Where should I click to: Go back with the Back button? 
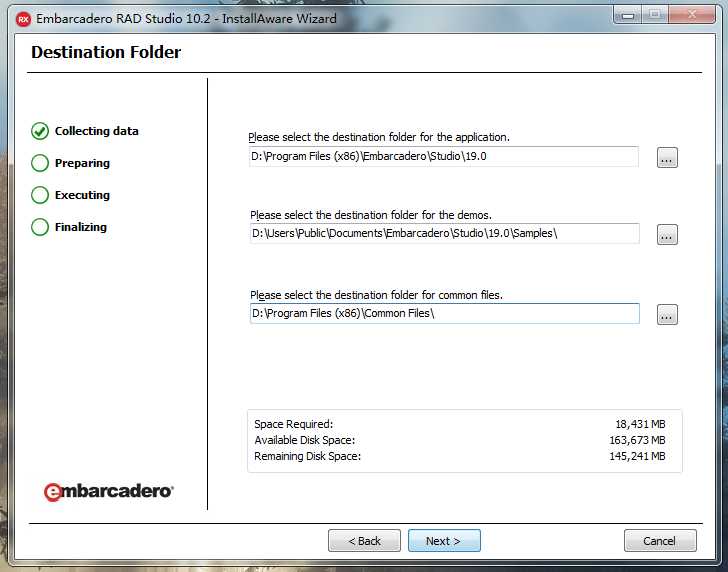click(x=364, y=540)
